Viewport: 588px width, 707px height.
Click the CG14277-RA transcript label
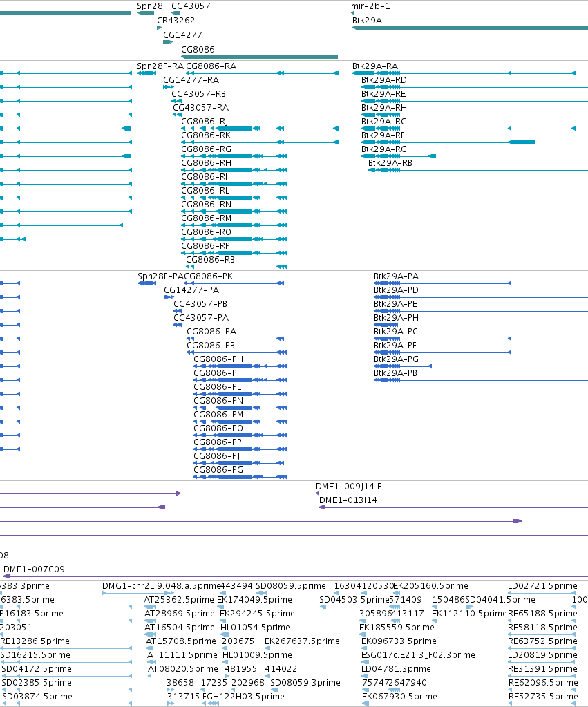191,80
